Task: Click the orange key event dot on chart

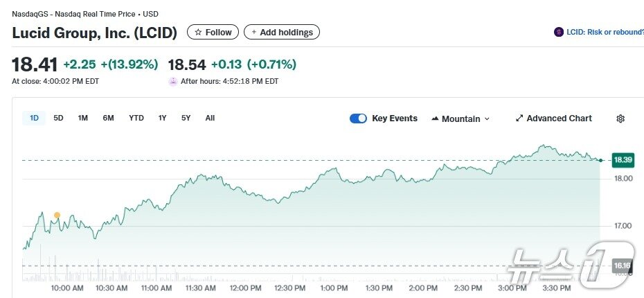Action: pos(57,215)
